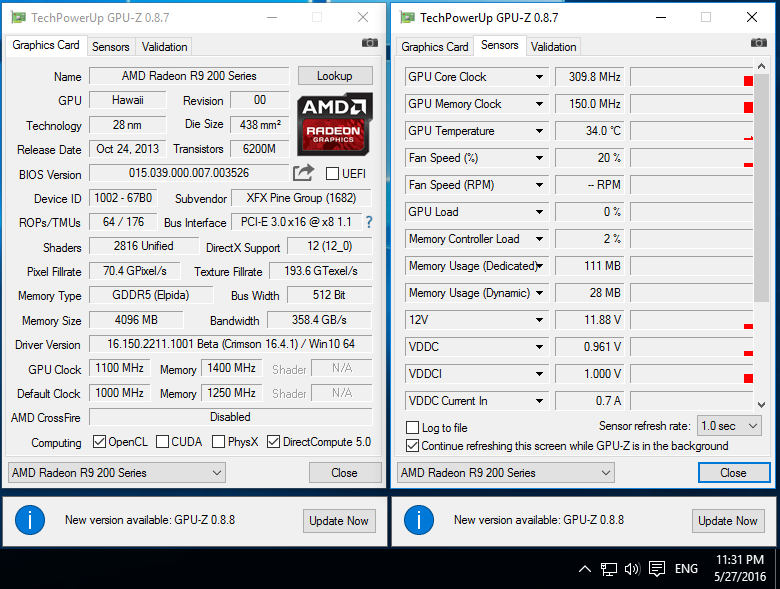
Task: Click the Bus Interface question mark help icon
Action: point(369,222)
